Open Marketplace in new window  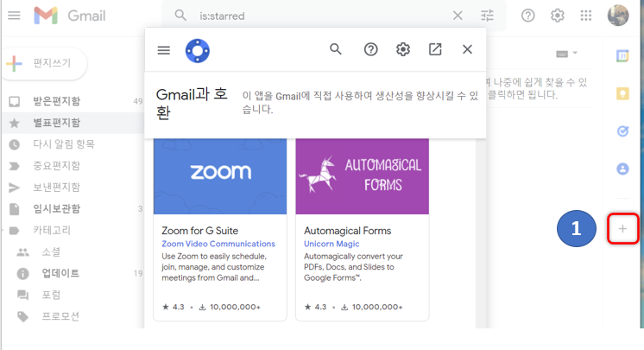pyautogui.click(x=435, y=49)
